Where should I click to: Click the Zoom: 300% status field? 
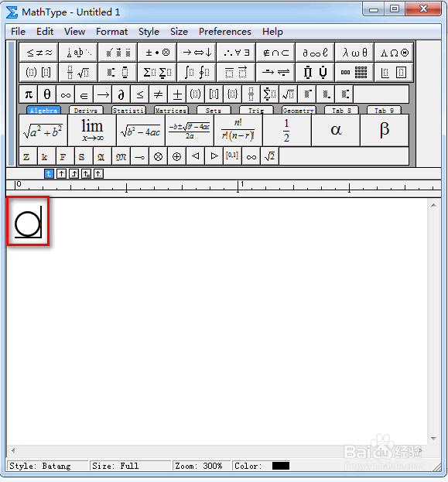(201, 466)
